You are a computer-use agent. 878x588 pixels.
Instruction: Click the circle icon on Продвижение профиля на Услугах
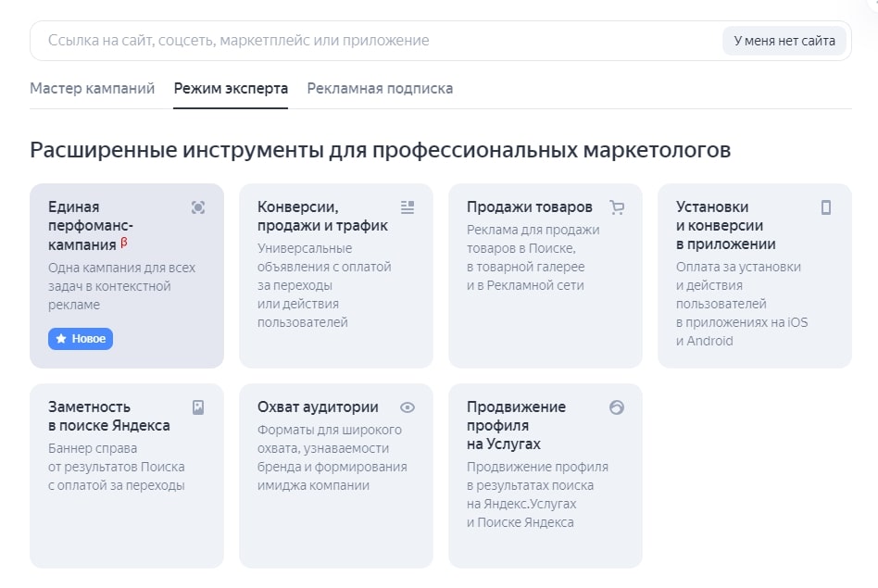click(x=617, y=407)
